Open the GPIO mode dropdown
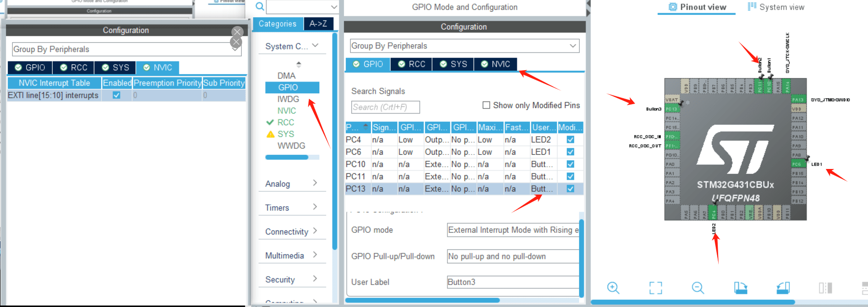The height and width of the screenshot is (307, 868). coord(513,230)
